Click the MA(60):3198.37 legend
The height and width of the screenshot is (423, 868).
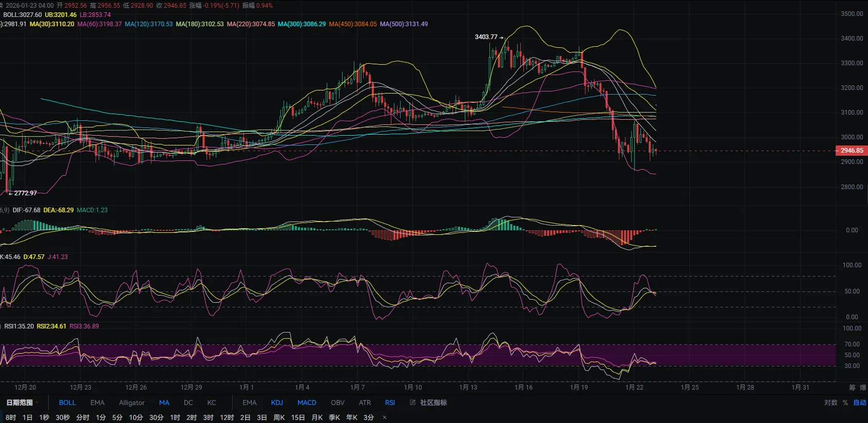click(100, 24)
